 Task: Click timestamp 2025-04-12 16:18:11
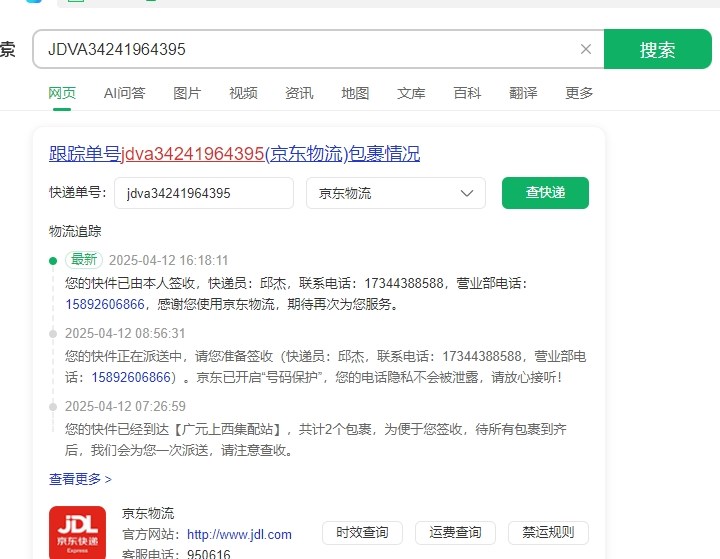click(169, 260)
